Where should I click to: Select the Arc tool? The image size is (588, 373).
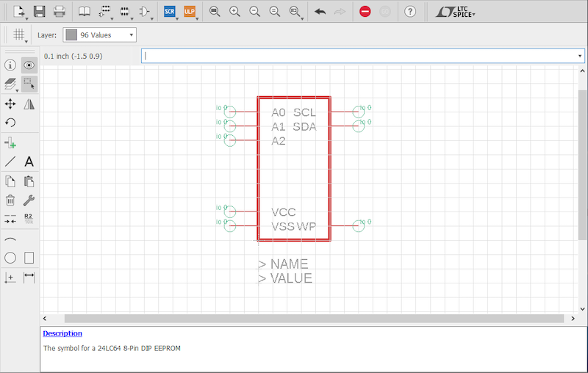click(10, 239)
